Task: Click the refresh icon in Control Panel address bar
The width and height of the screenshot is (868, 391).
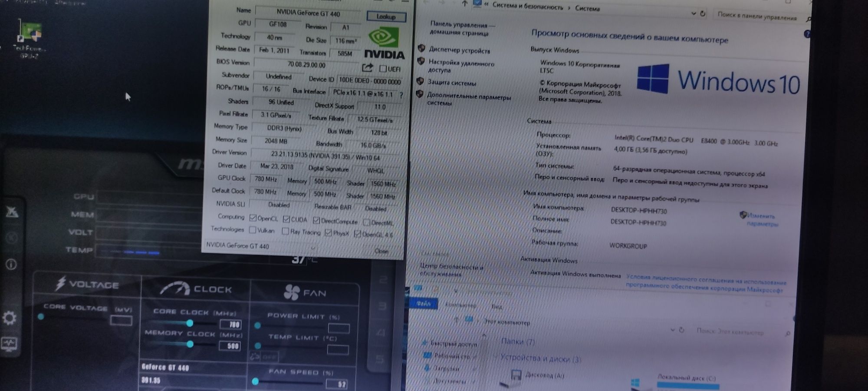Action: [x=703, y=13]
